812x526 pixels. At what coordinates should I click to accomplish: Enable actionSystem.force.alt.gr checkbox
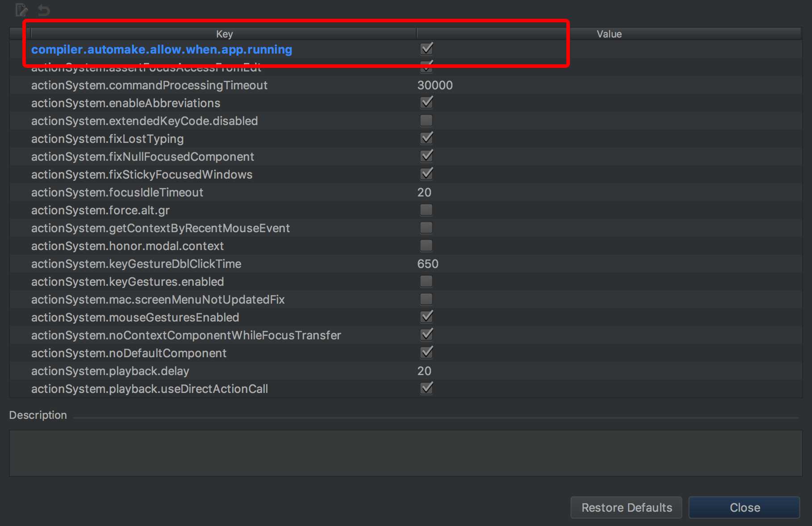point(427,210)
